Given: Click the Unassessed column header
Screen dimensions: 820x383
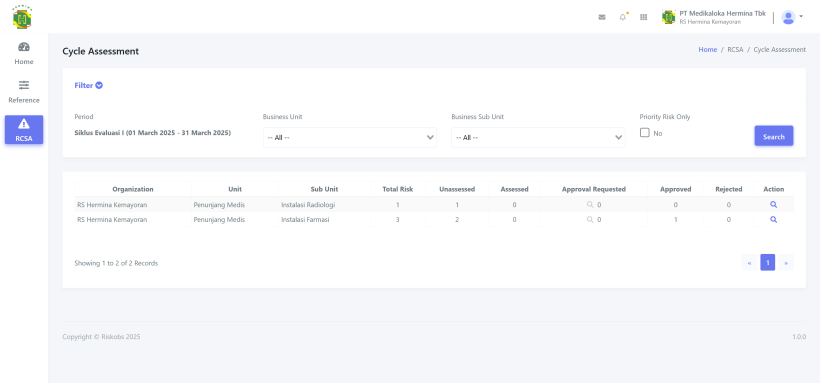Looking at the screenshot, I should pyautogui.click(x=457, y=189).
